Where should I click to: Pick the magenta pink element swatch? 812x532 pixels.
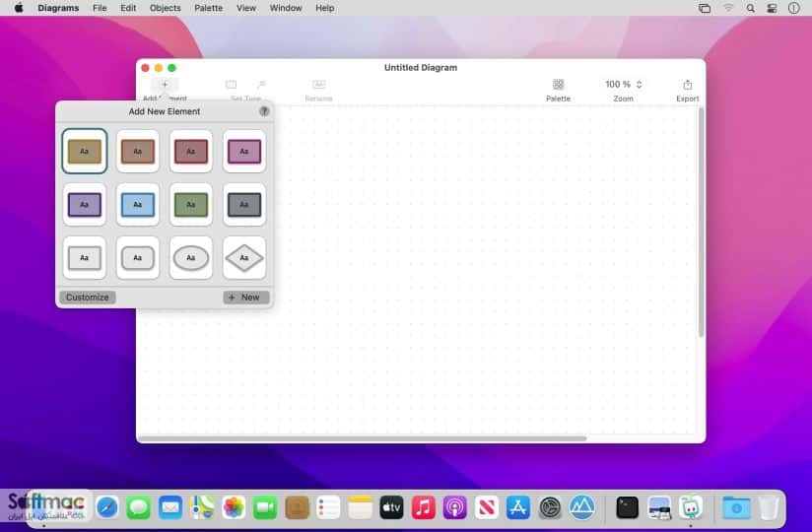click(244, 151)
